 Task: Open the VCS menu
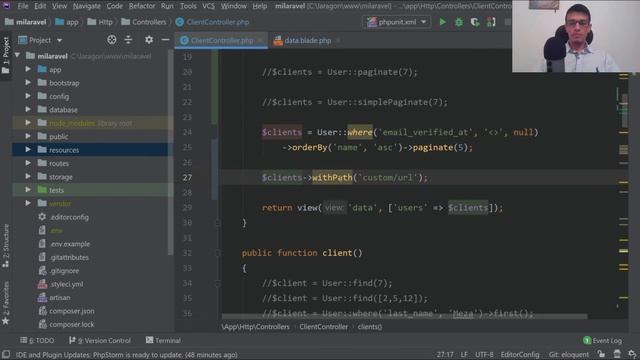(x=208, y=6)
